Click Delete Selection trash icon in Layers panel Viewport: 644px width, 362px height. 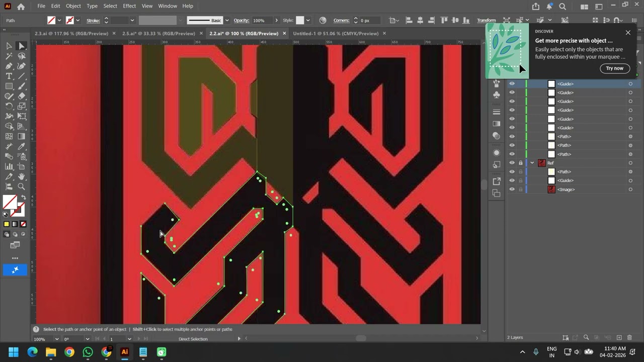pos(629,337)
